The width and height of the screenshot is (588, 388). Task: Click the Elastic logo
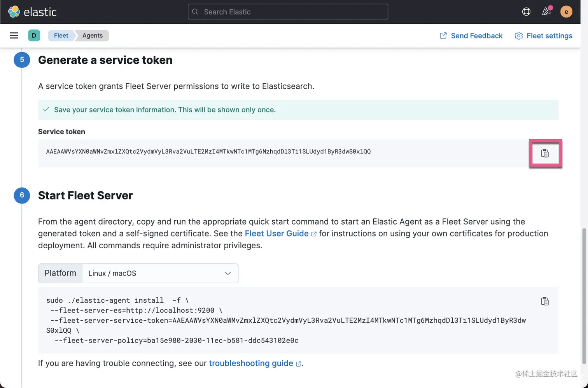tap(32, 12)
